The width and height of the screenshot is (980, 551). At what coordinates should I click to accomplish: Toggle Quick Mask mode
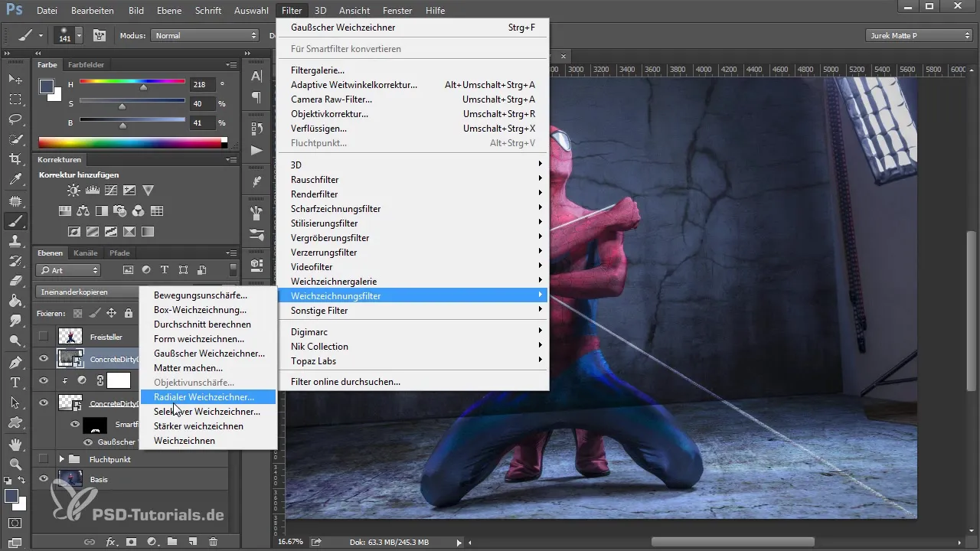coord(15,524)
